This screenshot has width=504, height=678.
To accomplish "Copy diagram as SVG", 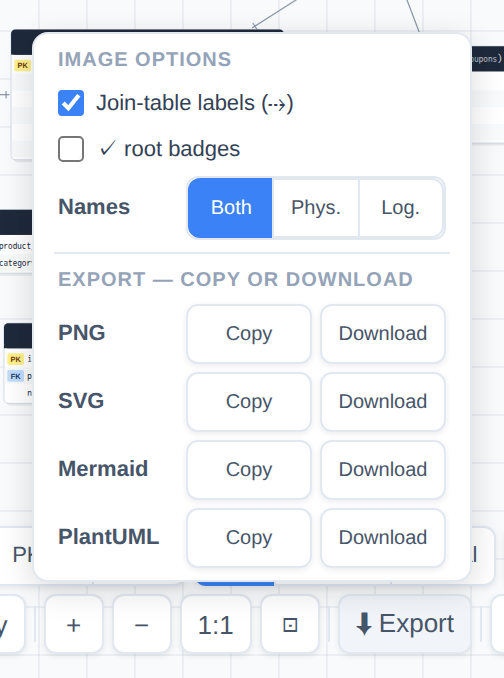I will pos(249,402).
